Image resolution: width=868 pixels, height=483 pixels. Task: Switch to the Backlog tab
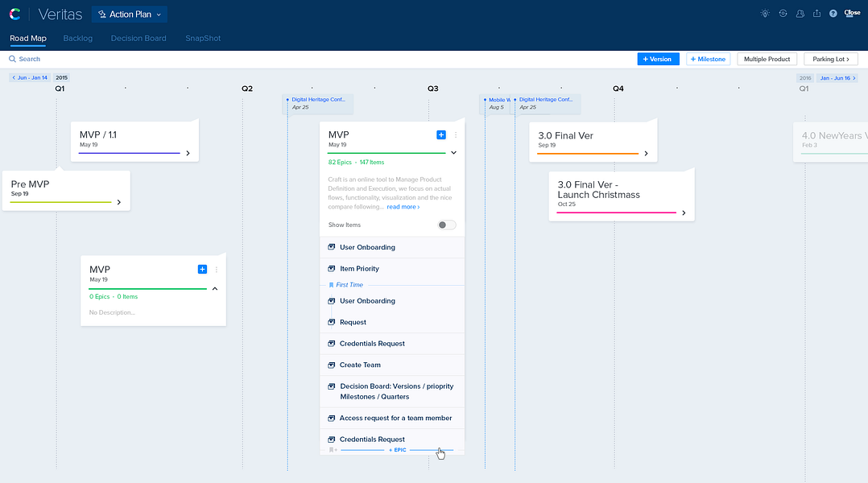point(78,38)
